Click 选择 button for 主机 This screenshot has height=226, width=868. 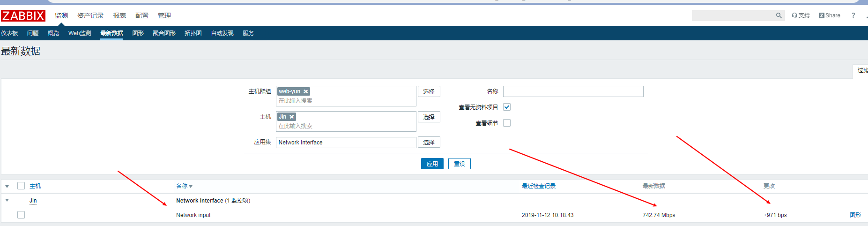[x=429, y=117]
